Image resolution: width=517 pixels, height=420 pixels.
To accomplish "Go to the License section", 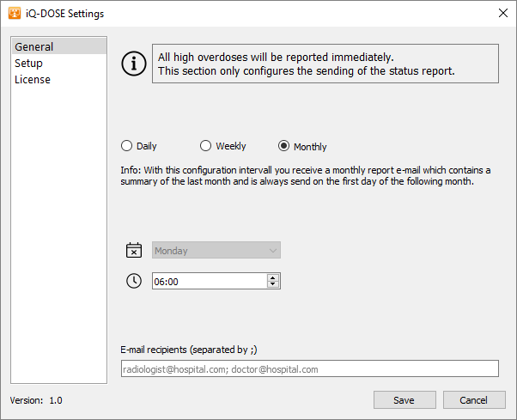I will point(33,79).
